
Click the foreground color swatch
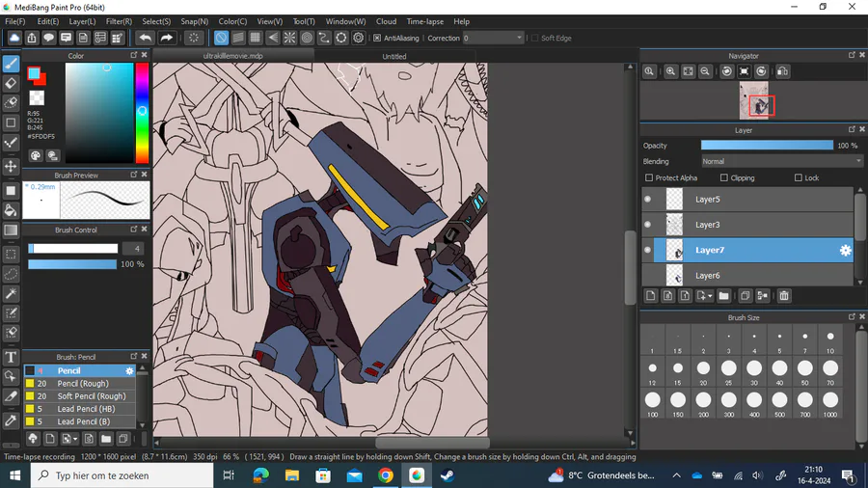[x=34, y=73]
